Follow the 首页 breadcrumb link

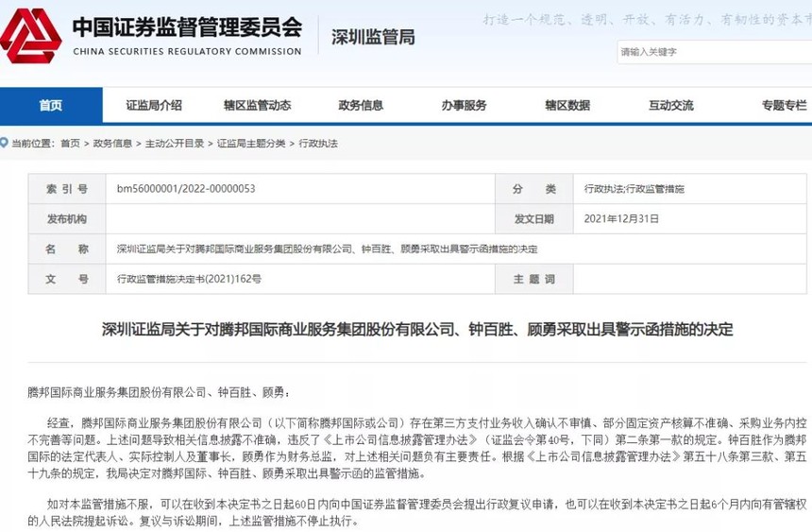(x=71, y=144)
